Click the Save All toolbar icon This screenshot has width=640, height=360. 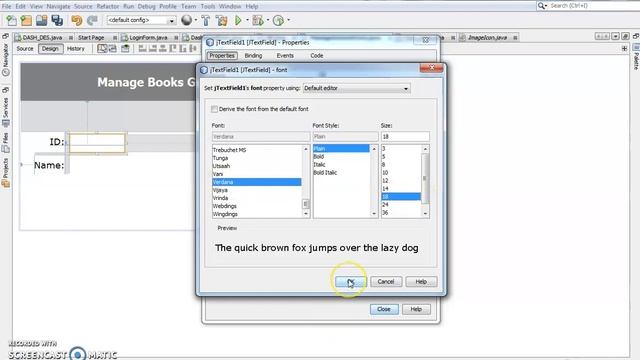tap(57, 20)
